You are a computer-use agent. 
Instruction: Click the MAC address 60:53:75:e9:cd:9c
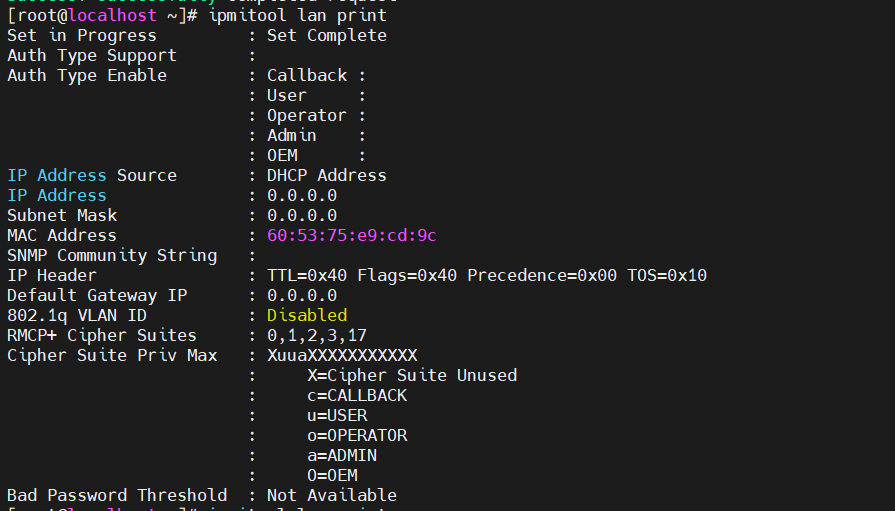tap(351, 236)
